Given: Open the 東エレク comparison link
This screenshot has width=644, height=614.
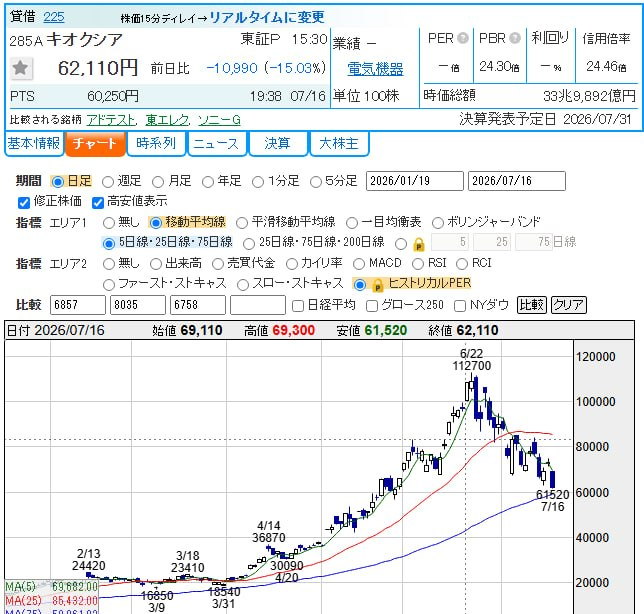Looking at the screenshot, I should [x=167, y=120].
